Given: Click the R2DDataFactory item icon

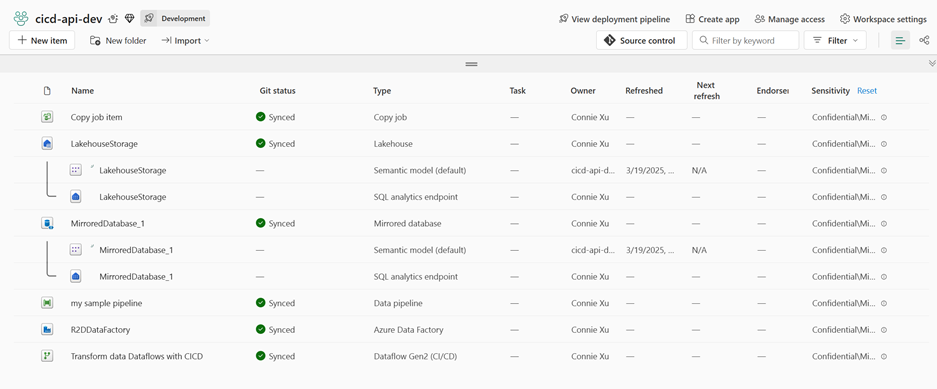Looking at the screenshot, I should pyautogui.click(x=47, y=329).
